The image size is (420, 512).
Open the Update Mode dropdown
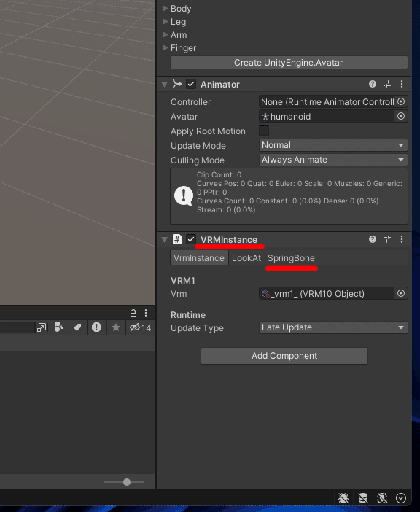(333, 145)
